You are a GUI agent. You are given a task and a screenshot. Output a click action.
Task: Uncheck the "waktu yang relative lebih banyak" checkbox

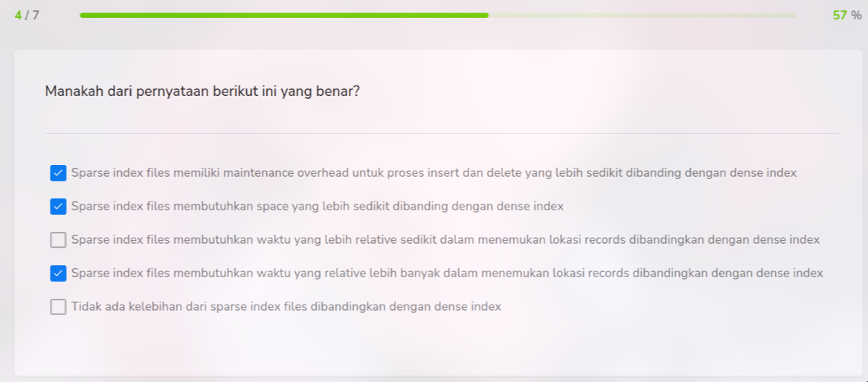click(x=58, y=273)
